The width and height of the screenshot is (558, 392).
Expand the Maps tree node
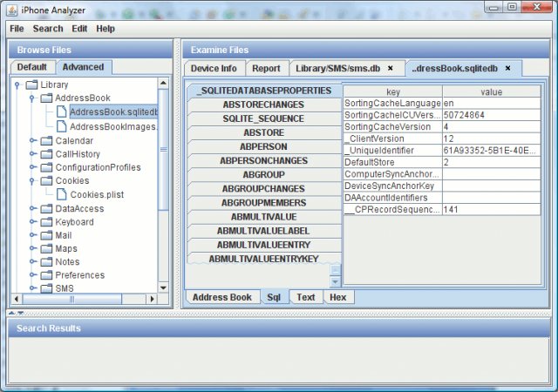pyautogui.click(x=32, y=248)
